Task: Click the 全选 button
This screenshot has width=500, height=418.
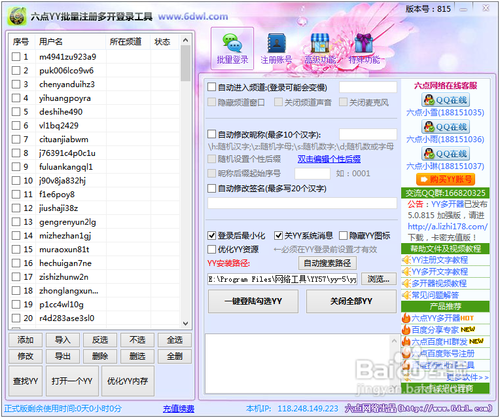Action: click(x=175, y=340)
